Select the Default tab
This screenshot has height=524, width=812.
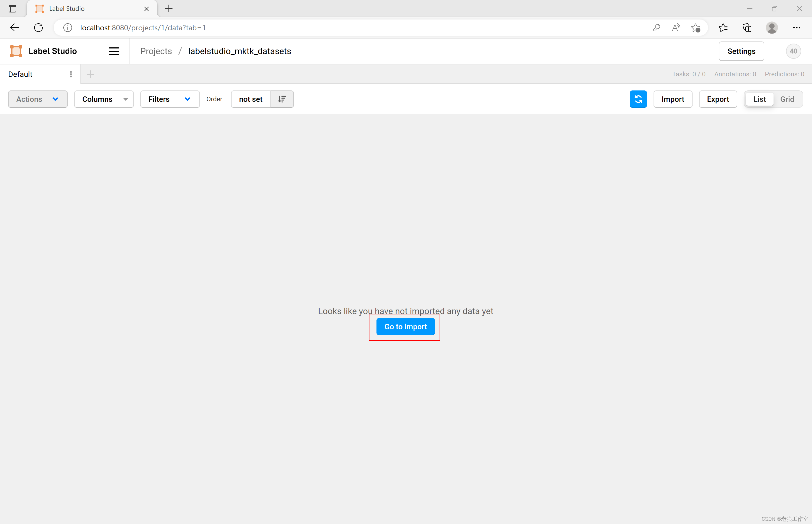20,74
